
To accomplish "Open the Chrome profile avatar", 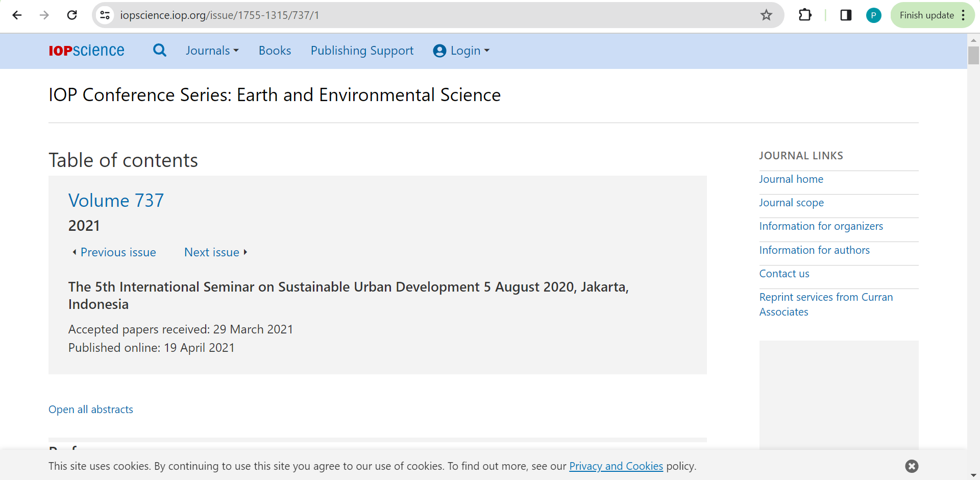I will [x=873, y=15].
